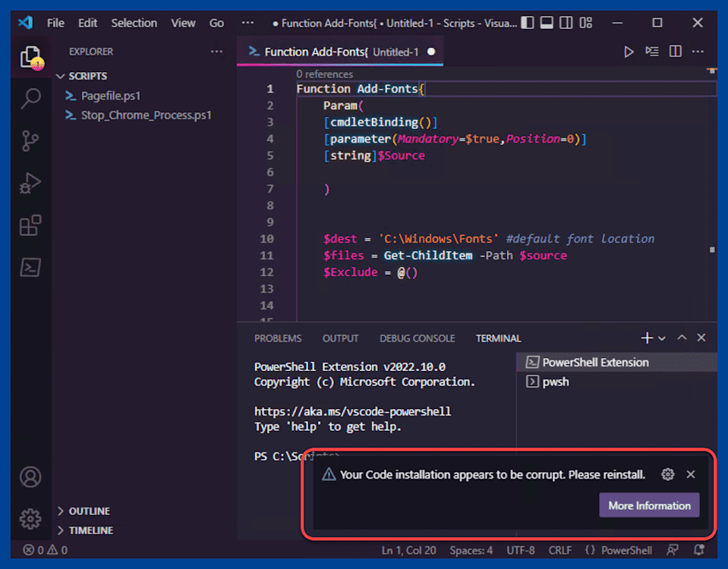Toggle primary side bar layout icon
This screenshot has width=728, height=569.
pyautogui.click(x=528, y=23)
